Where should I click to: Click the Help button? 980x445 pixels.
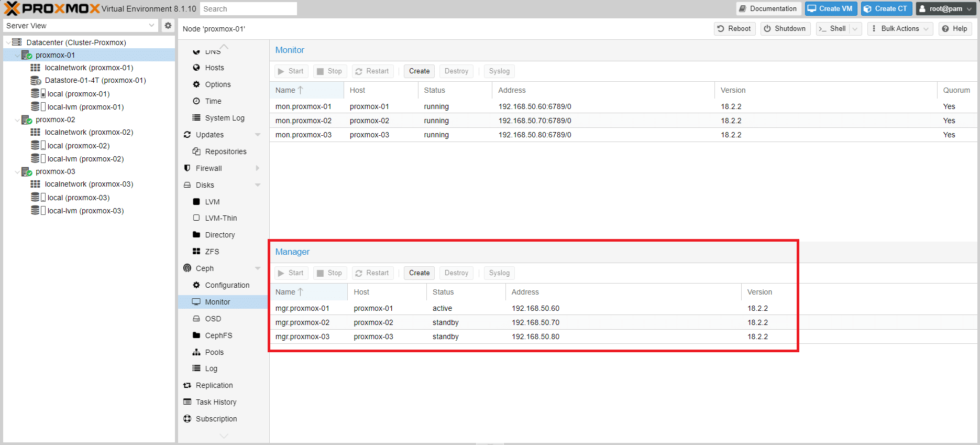point(955,29)
